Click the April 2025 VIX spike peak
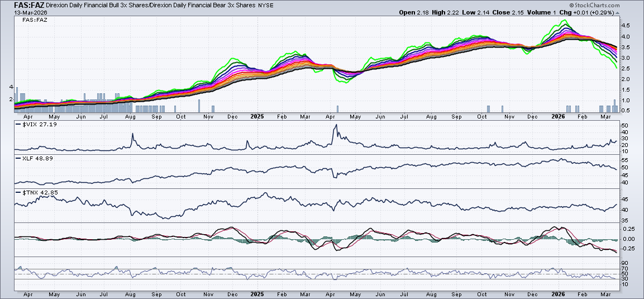This screenshot has width=644, height=299. (x=335, y=125)
